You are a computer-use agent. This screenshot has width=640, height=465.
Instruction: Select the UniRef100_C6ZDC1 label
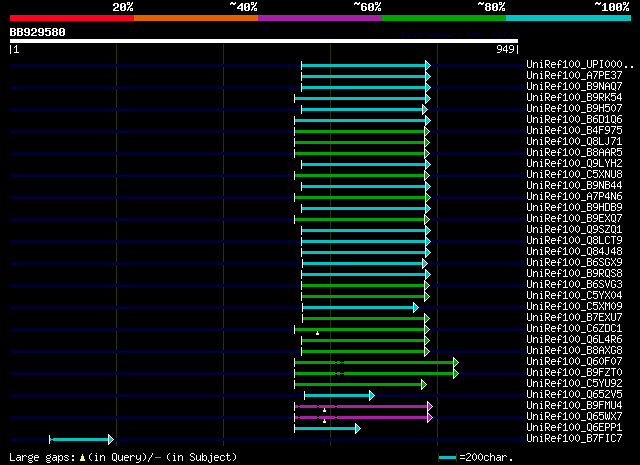click(x=574, y=329)
